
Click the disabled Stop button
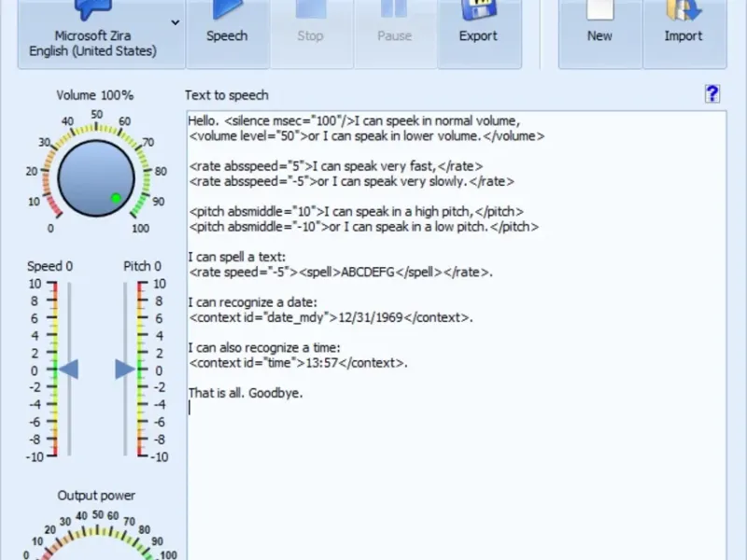tap(311, 34)
